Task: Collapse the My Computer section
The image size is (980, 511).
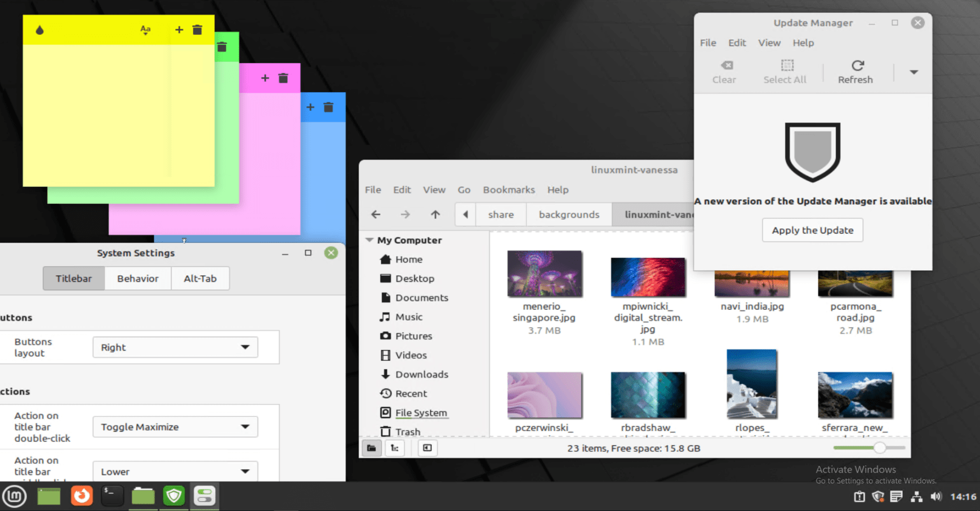Action: [x=369, y=240]
